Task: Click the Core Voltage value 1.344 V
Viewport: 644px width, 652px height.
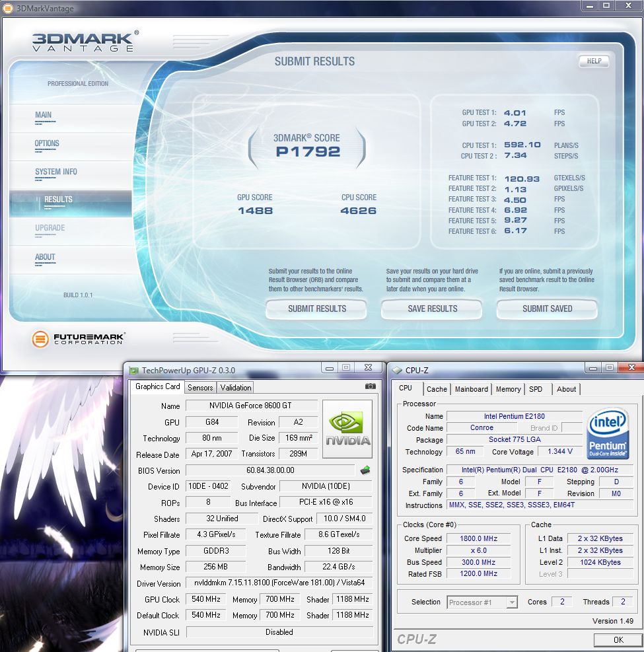Action: click(x=560, y=451)
